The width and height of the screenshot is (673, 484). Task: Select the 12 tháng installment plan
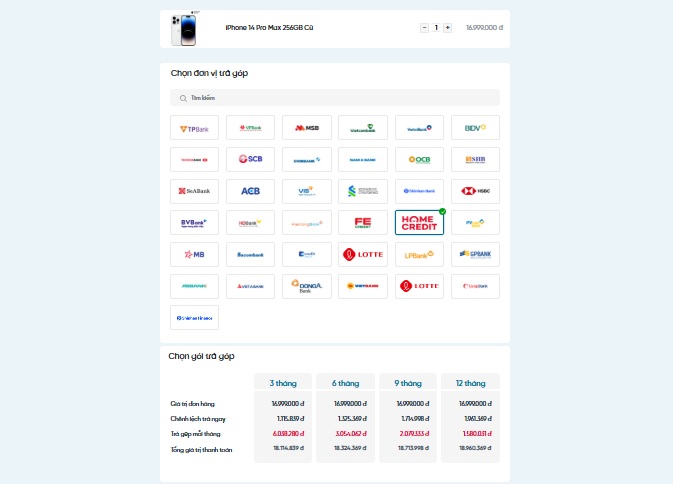tap(469, 383)
